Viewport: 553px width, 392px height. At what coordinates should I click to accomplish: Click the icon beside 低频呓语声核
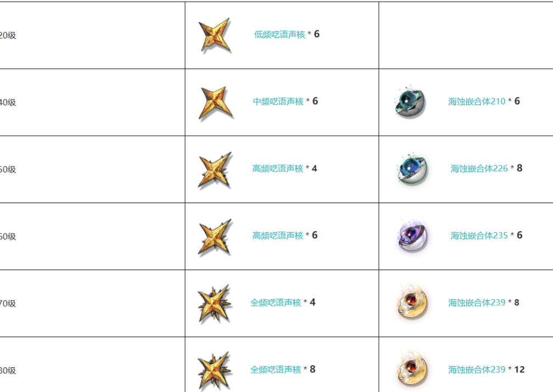pos(215,36)
